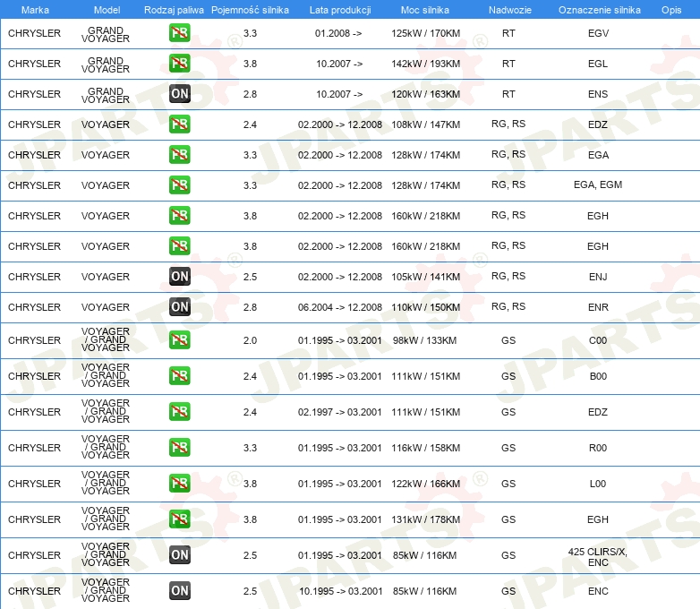Select the 142kW / 193KM power cell
Viewport: 700px width, 609px height.
[425, 64]
